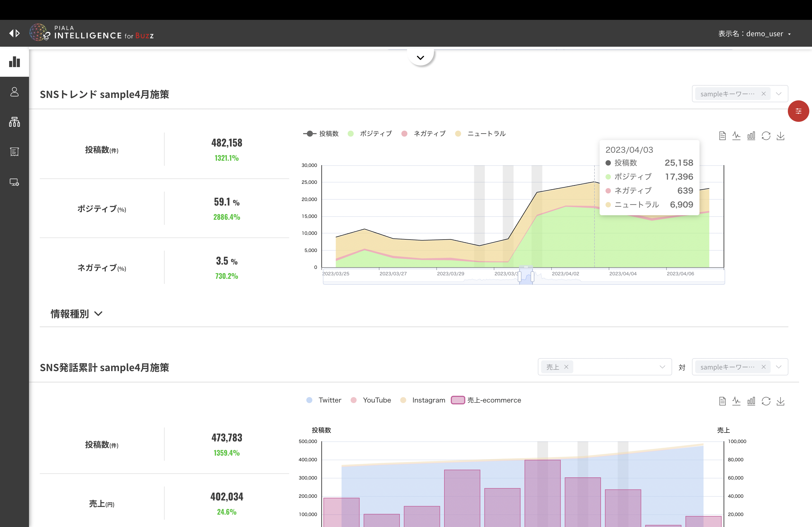Open the monitor settings sidebar icon
The image size is (812, 527).
click(14, 182)
